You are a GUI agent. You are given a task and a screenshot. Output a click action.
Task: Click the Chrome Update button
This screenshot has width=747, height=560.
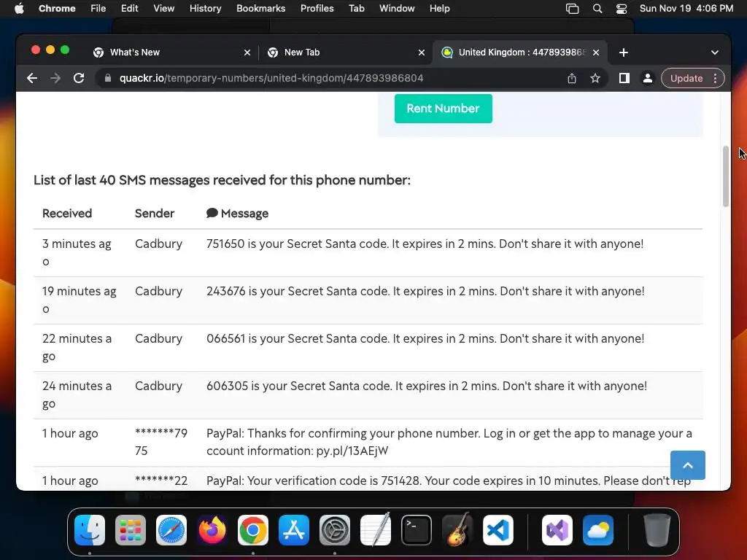click(686, 78)
